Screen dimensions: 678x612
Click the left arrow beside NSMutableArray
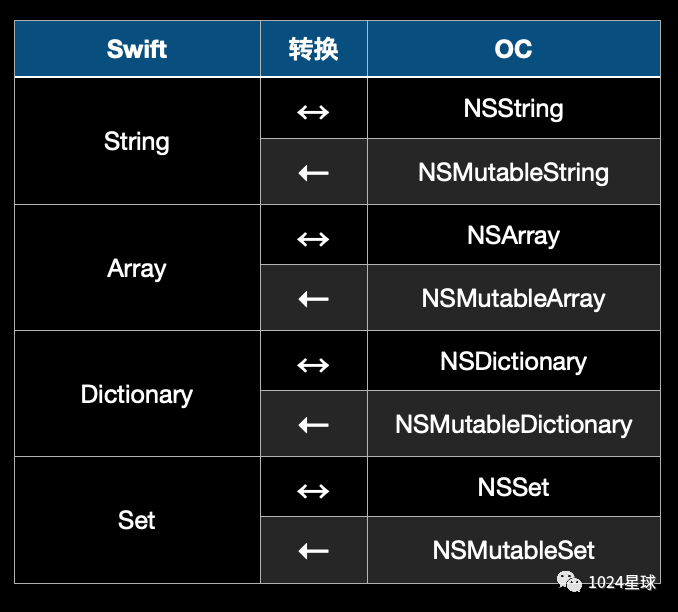pos(313,299)
